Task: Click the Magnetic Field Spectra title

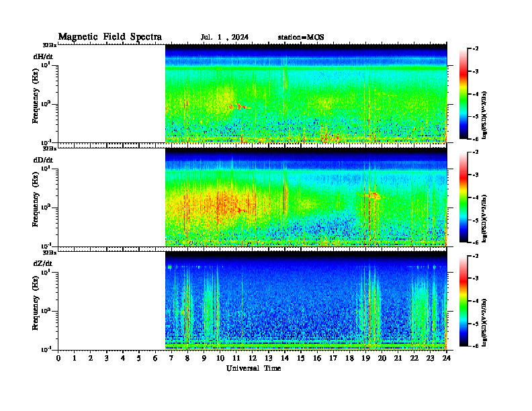Action: [110, 37]
